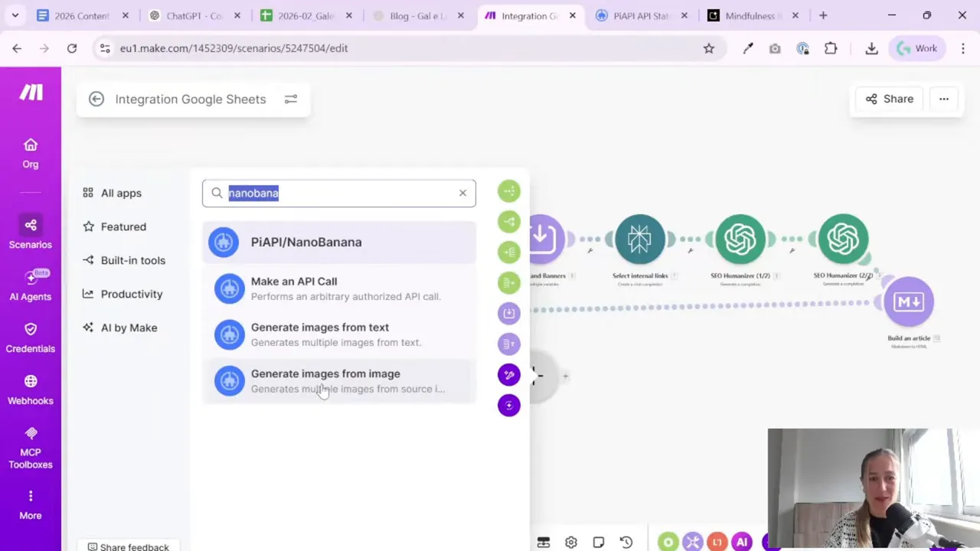Image resolution: width=980 pixels, height=551 pixels.
Task: Click the top green flow control icon in strip
Action: coord(509,191)
